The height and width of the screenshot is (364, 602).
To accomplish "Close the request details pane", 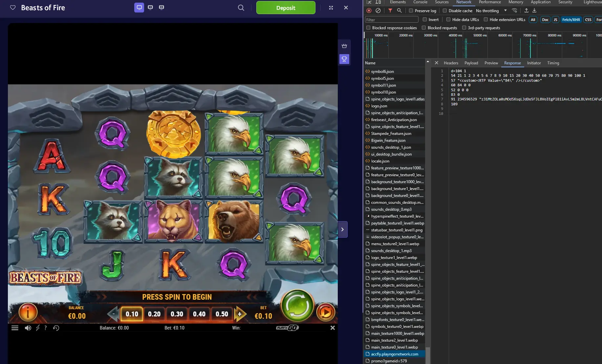I will click(437, 63).
